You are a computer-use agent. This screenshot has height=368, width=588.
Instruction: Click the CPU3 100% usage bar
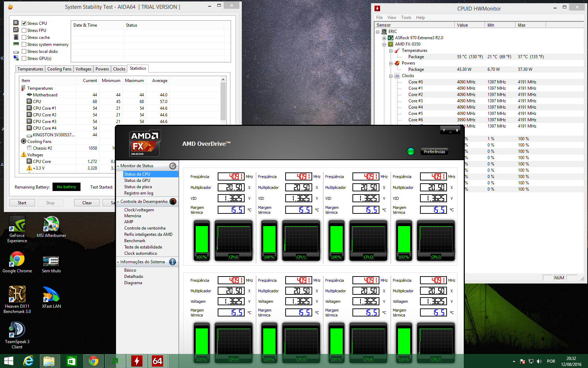(x=404, y=240)
